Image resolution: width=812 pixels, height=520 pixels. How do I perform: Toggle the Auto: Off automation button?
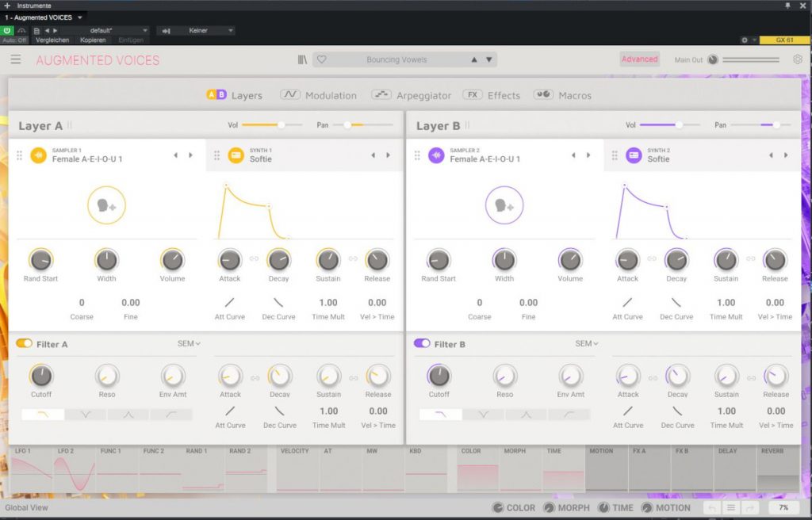tap(14, 40)
